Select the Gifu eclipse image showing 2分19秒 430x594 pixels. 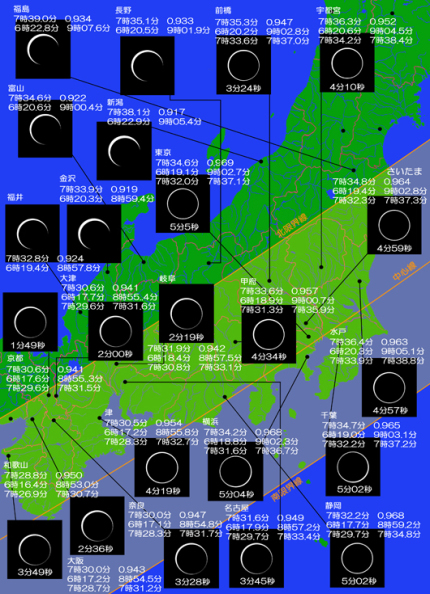pyautogui.click(x=186, y=313)
